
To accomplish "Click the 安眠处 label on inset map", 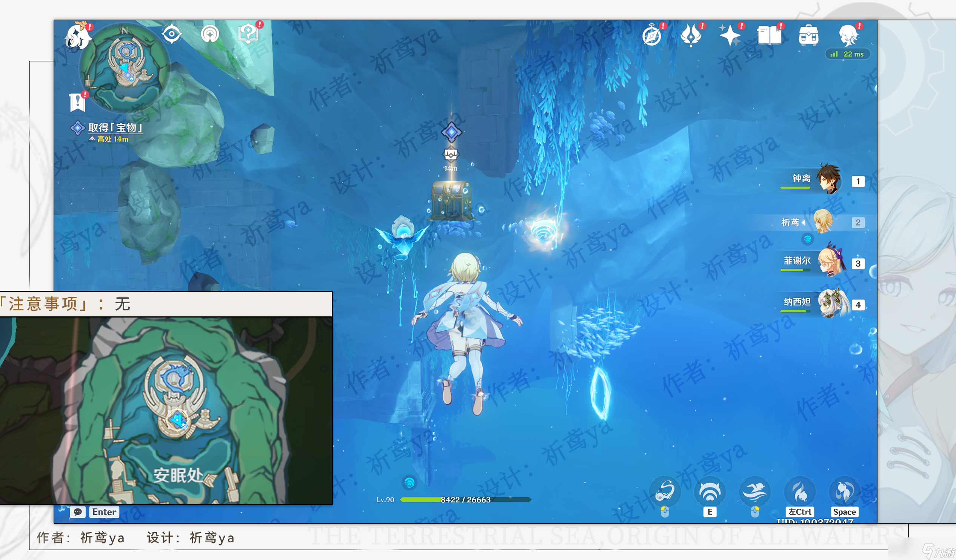I will 178,475.
